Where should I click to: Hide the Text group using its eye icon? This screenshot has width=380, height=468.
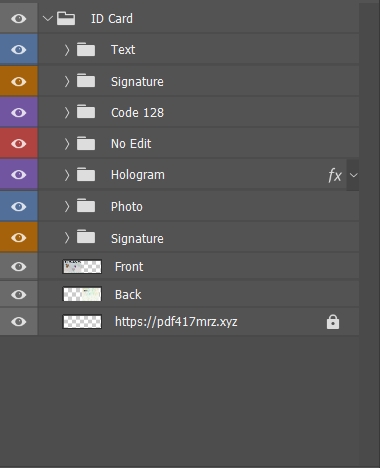click(x=18, y=50)
